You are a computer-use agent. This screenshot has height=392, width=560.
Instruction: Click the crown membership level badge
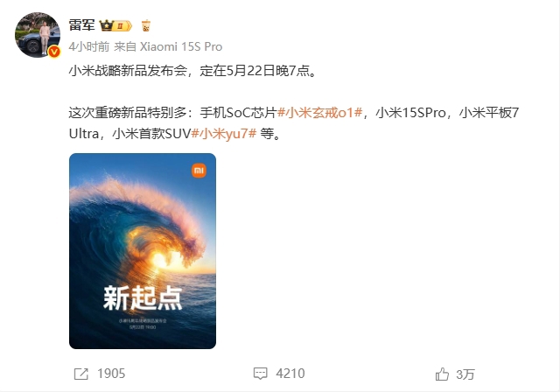(x=115, y=25)
